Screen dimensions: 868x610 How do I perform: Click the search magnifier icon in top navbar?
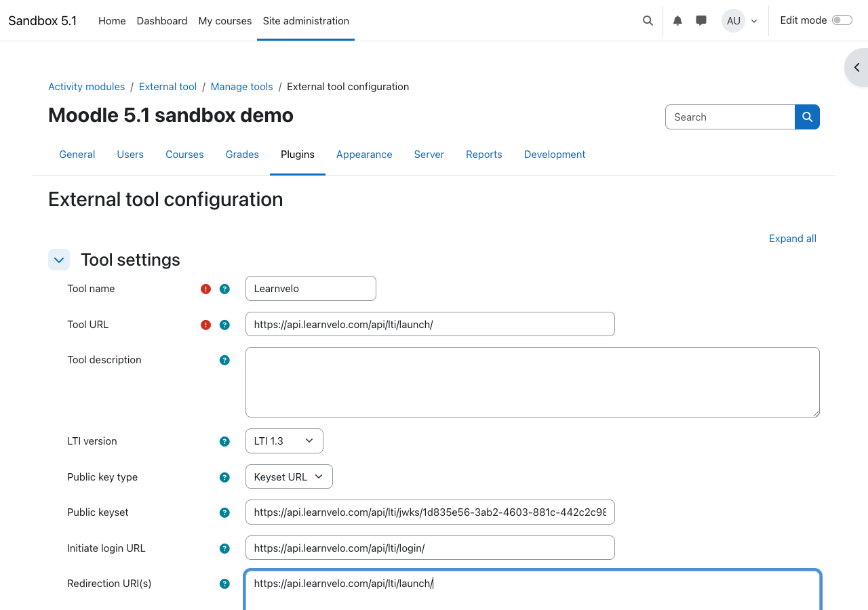pos(648,20)
